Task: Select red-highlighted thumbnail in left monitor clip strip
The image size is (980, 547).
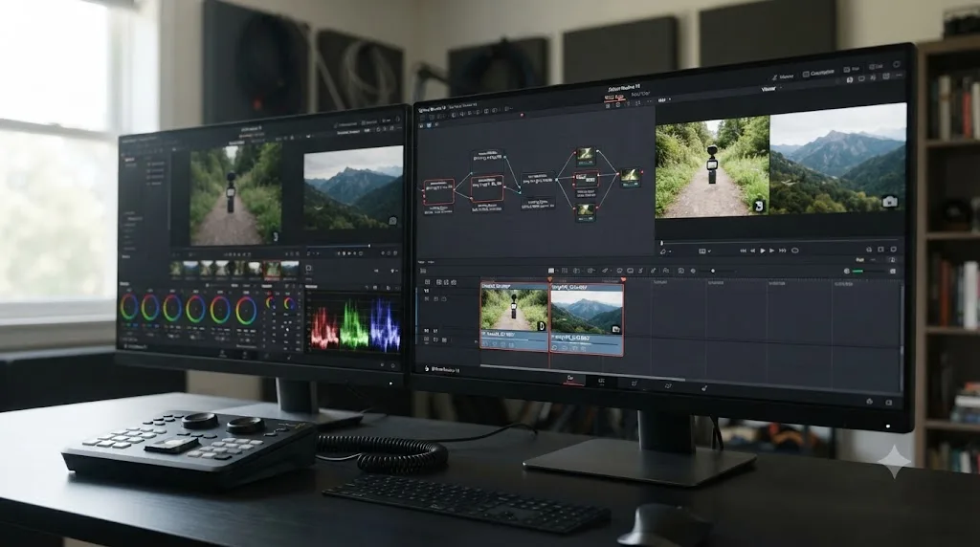Action: (x=273, y=270)
